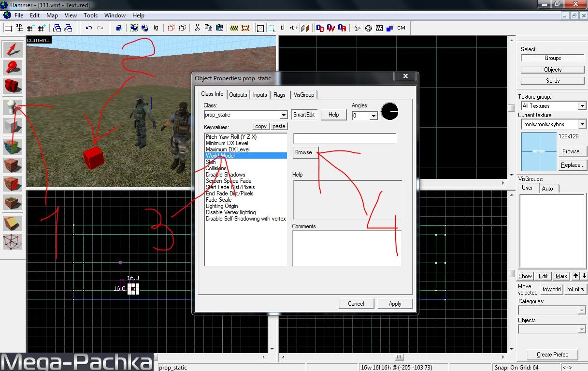Open the Map menu
Viewport: 588px width, 371px height.
[52, 15]
